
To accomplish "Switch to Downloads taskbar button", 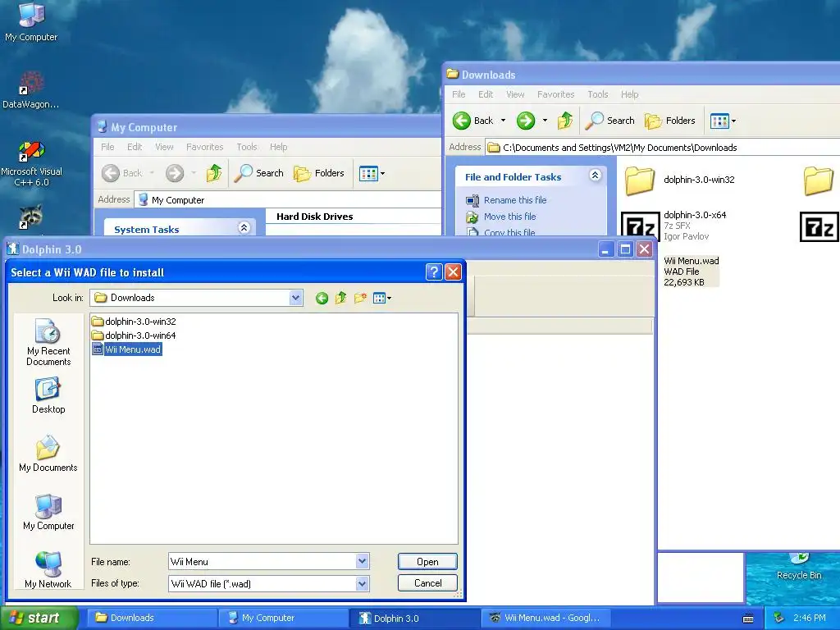I will tap(152, 618).
